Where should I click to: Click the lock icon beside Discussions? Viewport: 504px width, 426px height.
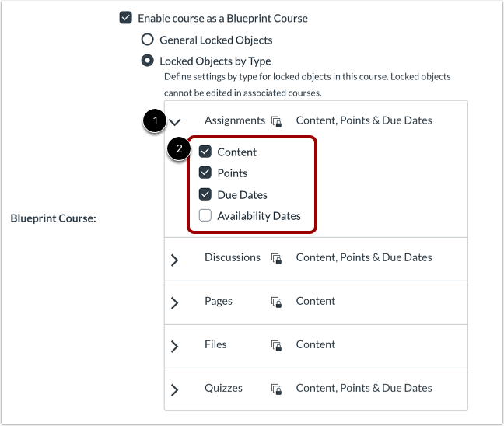click(x=276, y=259)
